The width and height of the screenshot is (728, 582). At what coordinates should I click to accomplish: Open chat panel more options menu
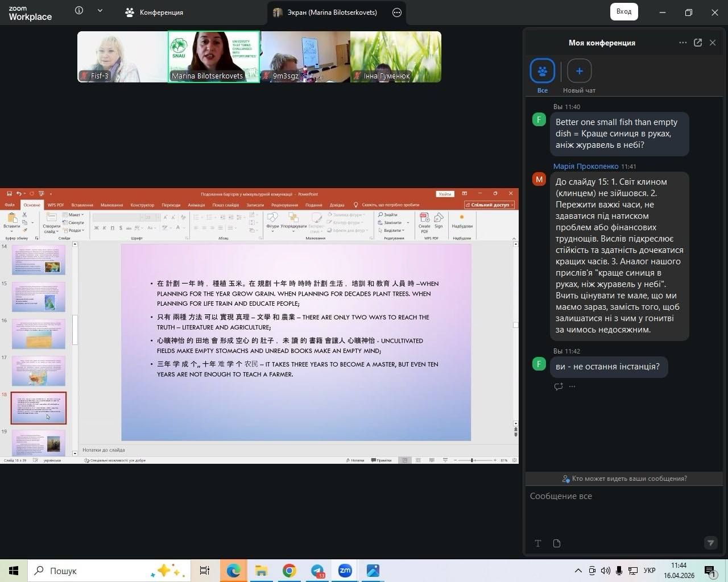(x=682, y=43)
